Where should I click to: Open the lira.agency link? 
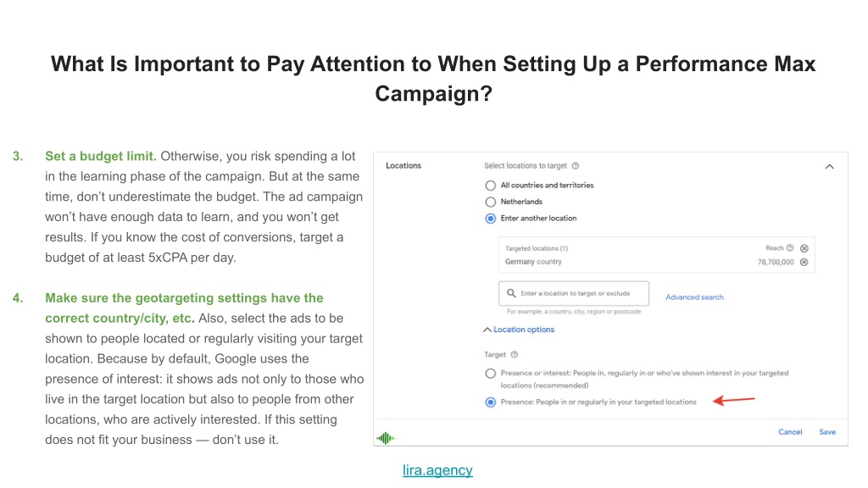click(437, 470)
